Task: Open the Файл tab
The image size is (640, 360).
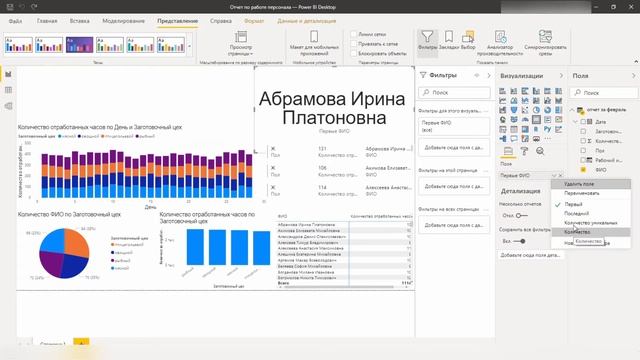Action: click(x=16, y=21)
